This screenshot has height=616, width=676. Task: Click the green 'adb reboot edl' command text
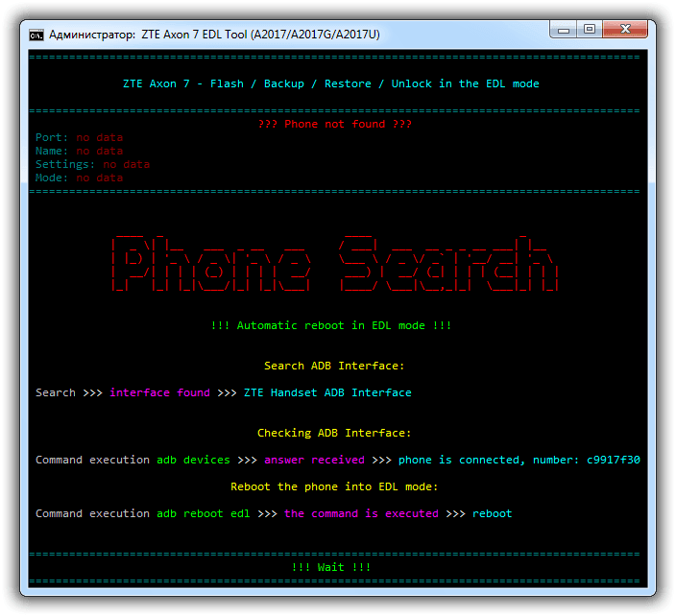click(203, 514)
